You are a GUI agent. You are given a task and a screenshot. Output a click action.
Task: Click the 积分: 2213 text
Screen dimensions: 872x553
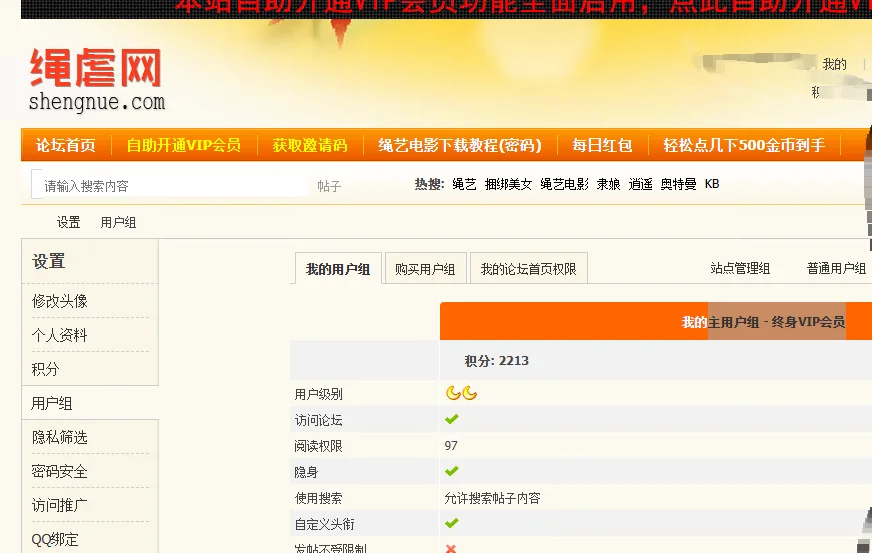point(497,361)
